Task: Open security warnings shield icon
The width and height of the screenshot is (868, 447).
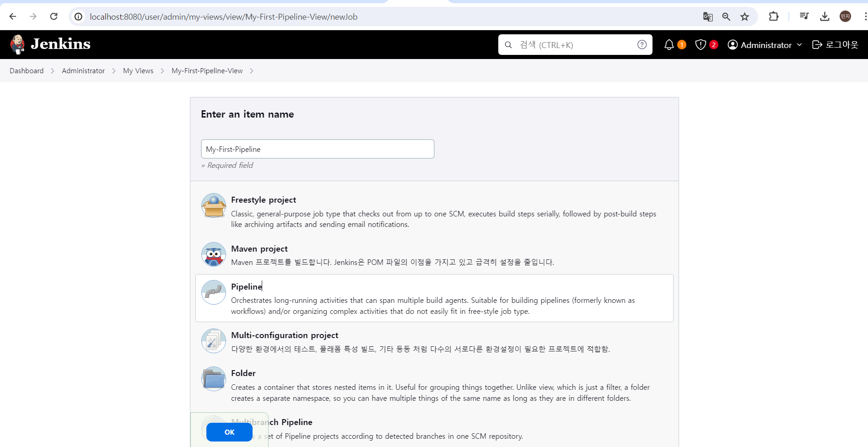Action: [701, 44]
